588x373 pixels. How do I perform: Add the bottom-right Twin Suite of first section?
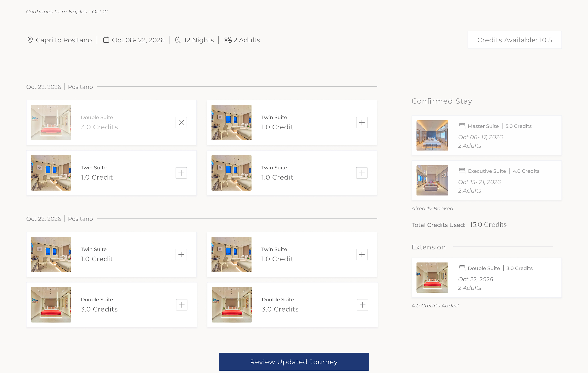(362, 173)
